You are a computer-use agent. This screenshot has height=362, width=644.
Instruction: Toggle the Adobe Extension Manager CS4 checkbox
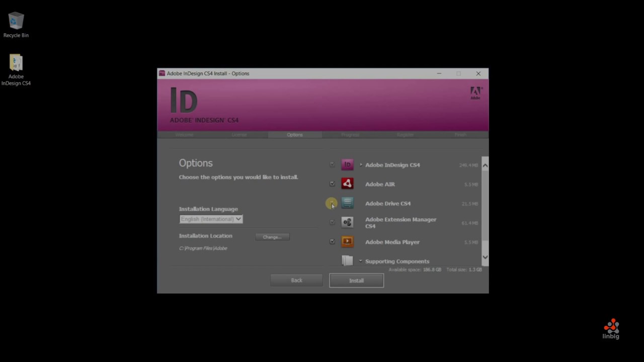(332, 222)
